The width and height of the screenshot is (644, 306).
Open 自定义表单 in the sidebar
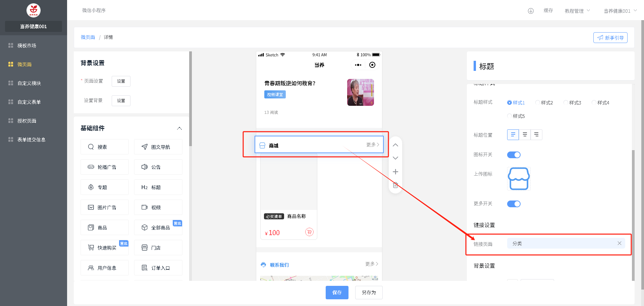pos(29,102)
